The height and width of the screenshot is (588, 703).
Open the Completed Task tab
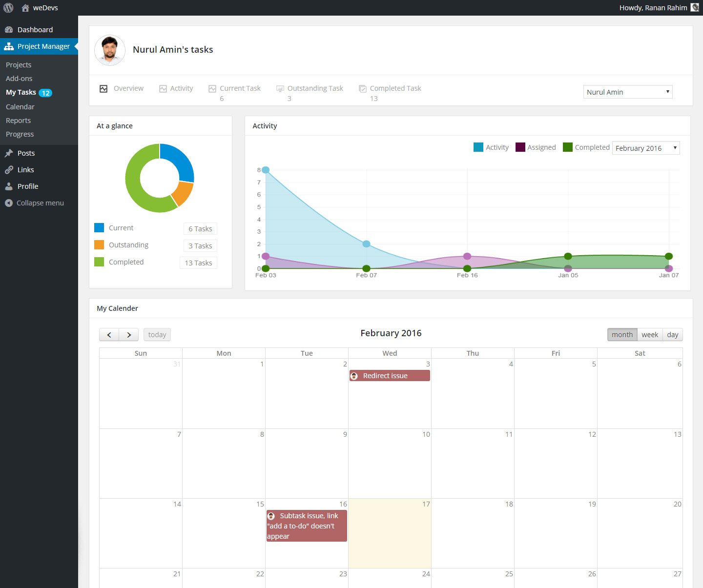click(390, 93)
